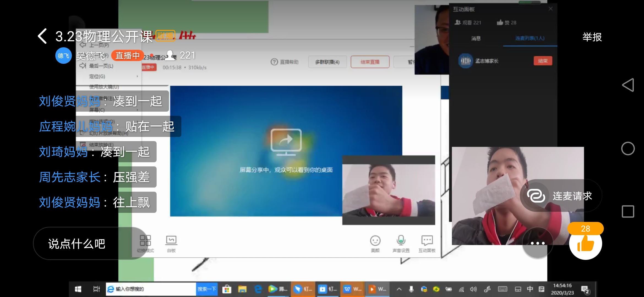
Task: Open the volume tray icon
Action: click(x=473, y=289)
